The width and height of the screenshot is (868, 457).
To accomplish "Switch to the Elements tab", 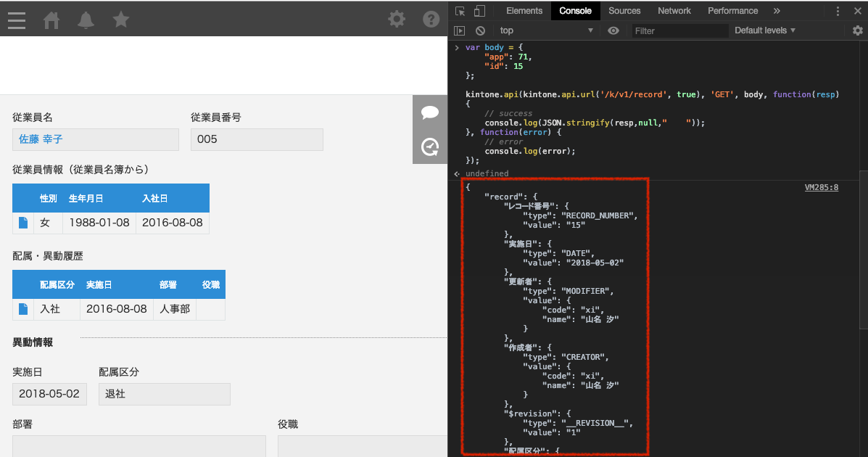I will click(524, 11).
